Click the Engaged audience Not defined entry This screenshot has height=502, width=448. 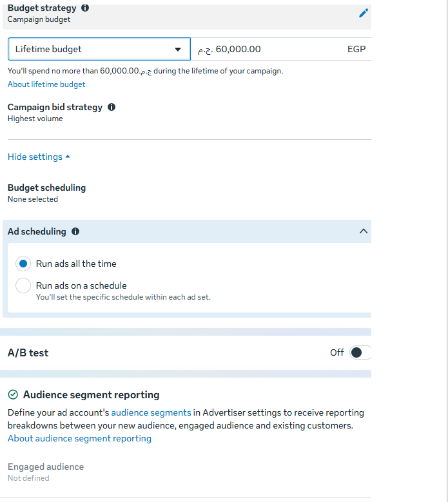pos(46,472)
